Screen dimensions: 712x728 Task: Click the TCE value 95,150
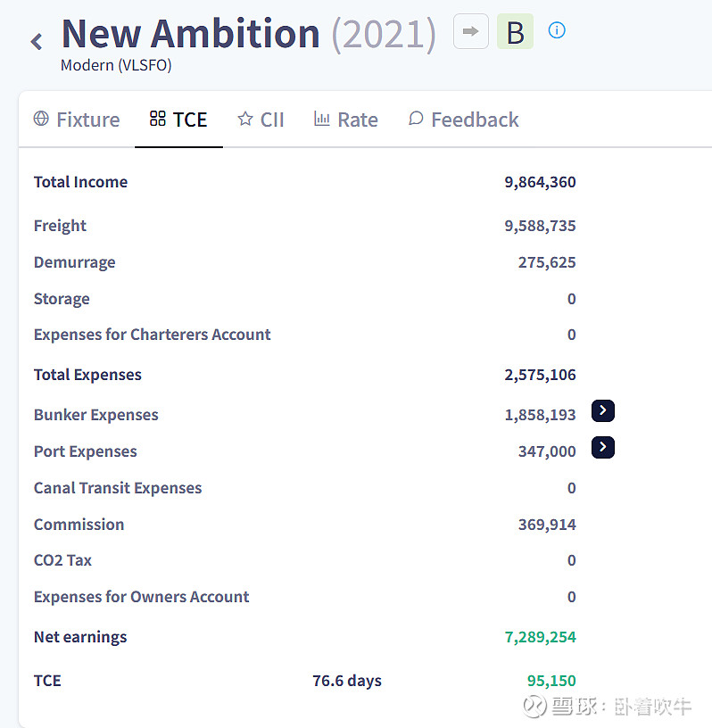click(551, 681)
